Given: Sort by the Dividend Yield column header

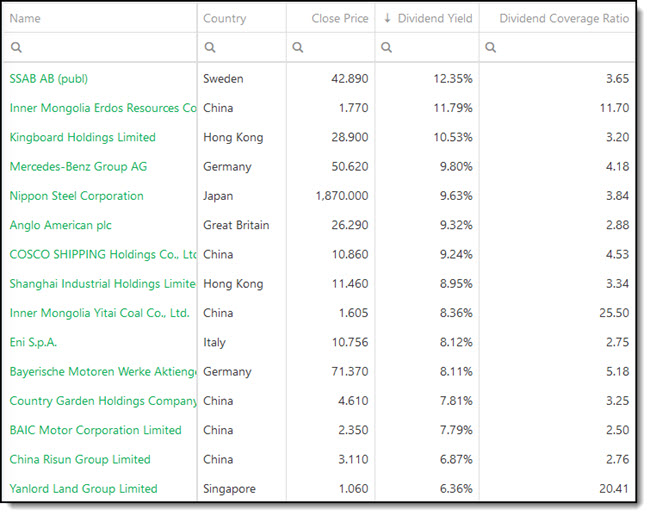Looking at the screenshot, I should pos(435,18).
